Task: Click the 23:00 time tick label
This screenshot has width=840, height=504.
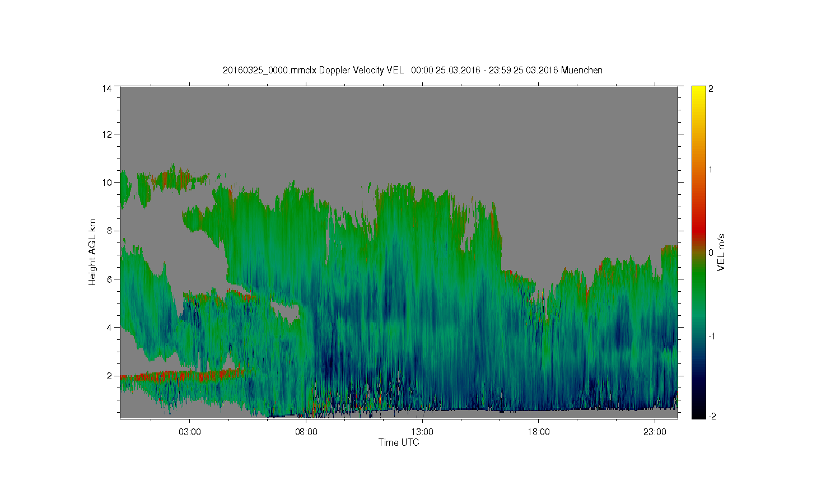Action: 655,432
